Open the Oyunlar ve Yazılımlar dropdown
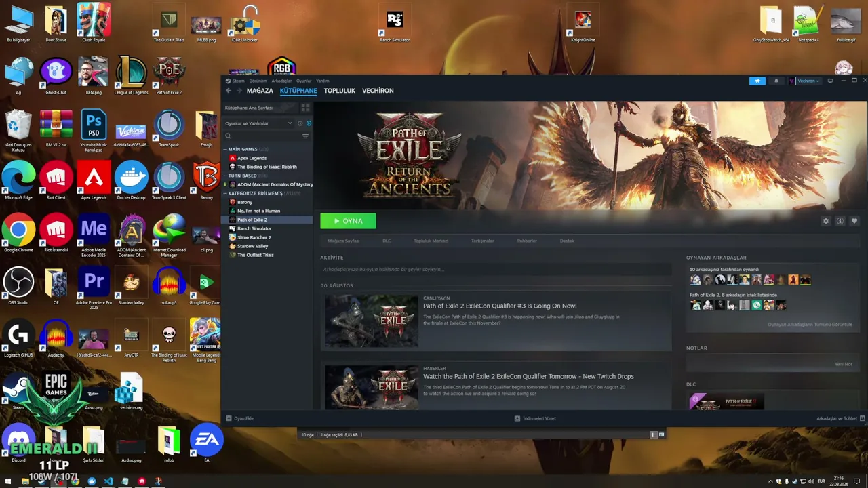Image resolution: width=868 pixels, height=488 pixels. click(258, 123)
